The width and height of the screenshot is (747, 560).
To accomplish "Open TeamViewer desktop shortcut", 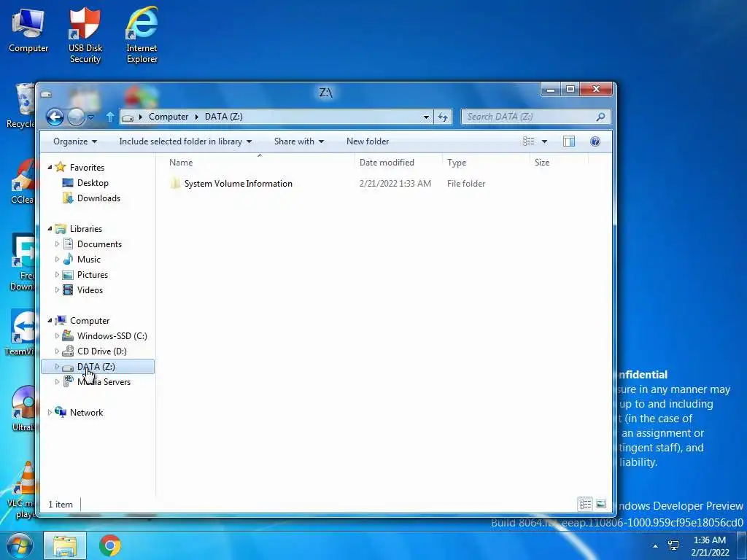I will pyautogui.click(x=20, y=333).
